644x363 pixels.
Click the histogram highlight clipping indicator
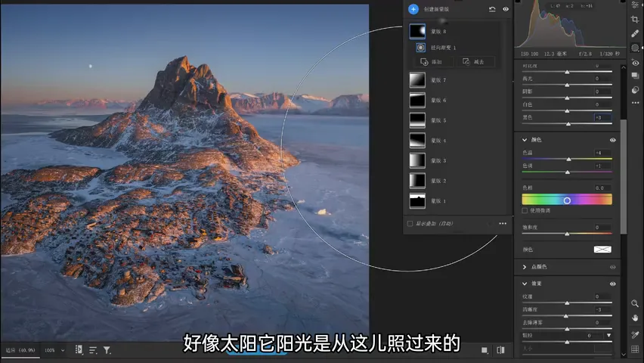click(x=624, y=2)
